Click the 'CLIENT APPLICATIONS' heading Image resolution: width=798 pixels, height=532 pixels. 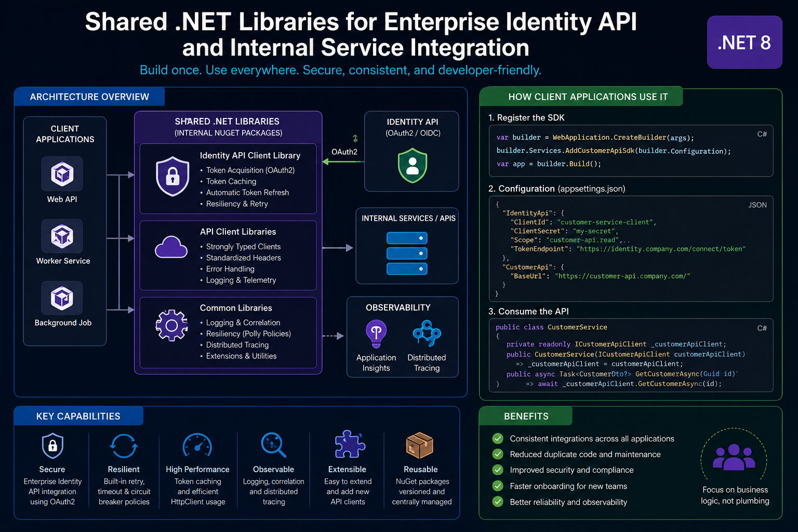(65, 134)
